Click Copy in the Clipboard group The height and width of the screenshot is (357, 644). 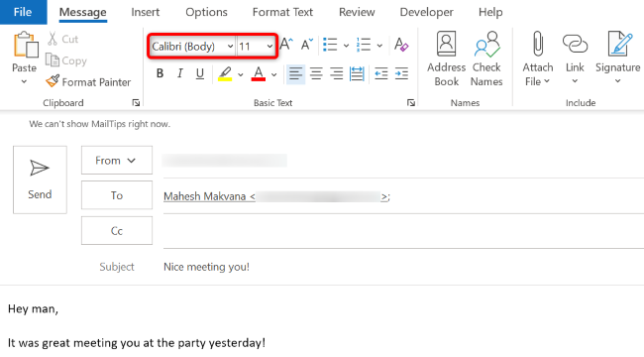click(x=65, y=60)
